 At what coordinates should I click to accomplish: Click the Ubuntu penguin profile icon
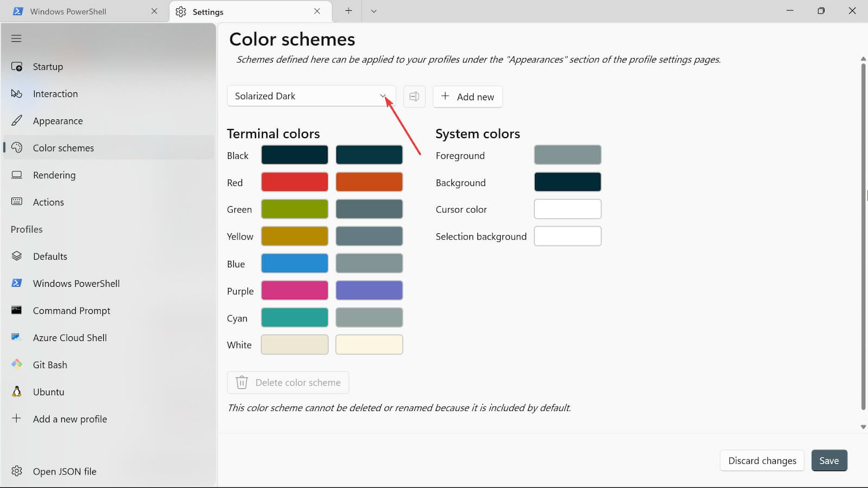[17, 391]
